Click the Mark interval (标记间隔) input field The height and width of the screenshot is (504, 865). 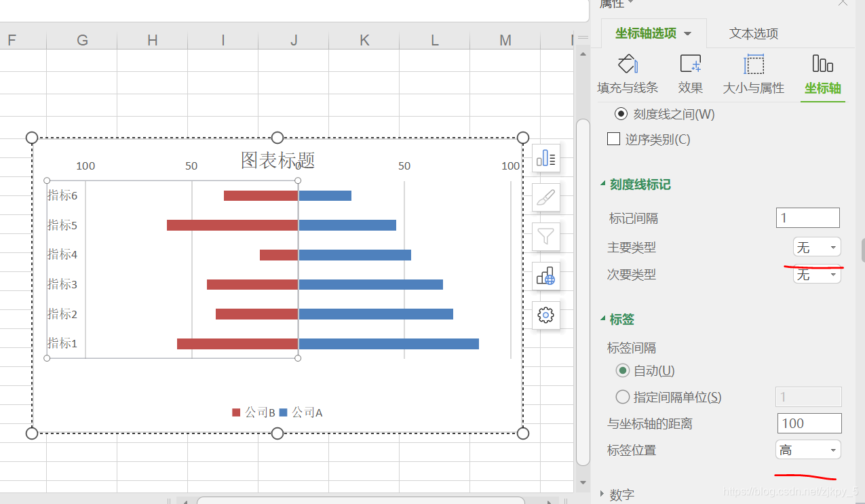click(808, 218)
